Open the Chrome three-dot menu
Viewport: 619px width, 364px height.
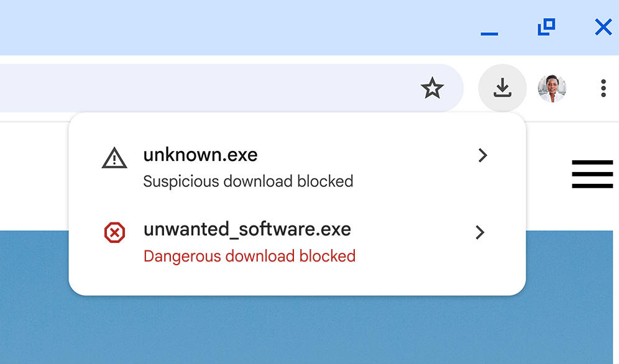[603, 88]
